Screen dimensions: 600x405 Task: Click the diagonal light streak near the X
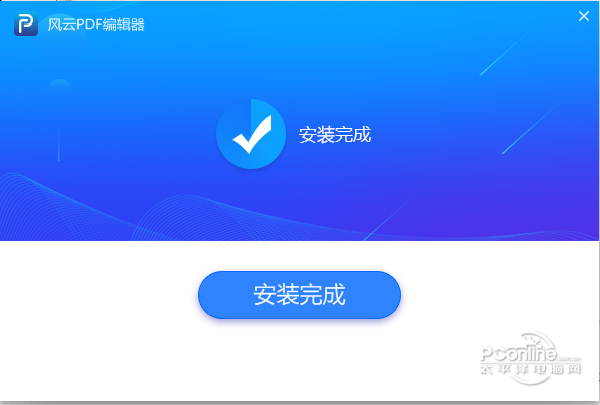[503, 54]
